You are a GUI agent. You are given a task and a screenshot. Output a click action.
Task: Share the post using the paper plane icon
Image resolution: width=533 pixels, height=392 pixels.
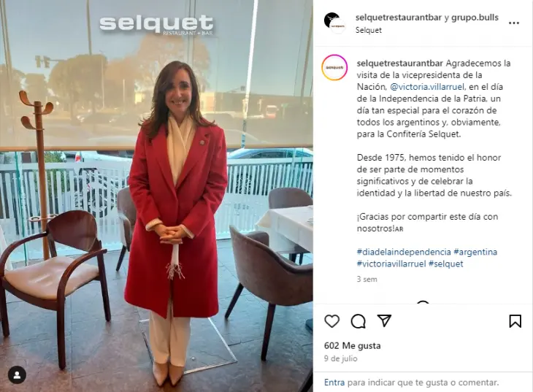pos(384,320)
